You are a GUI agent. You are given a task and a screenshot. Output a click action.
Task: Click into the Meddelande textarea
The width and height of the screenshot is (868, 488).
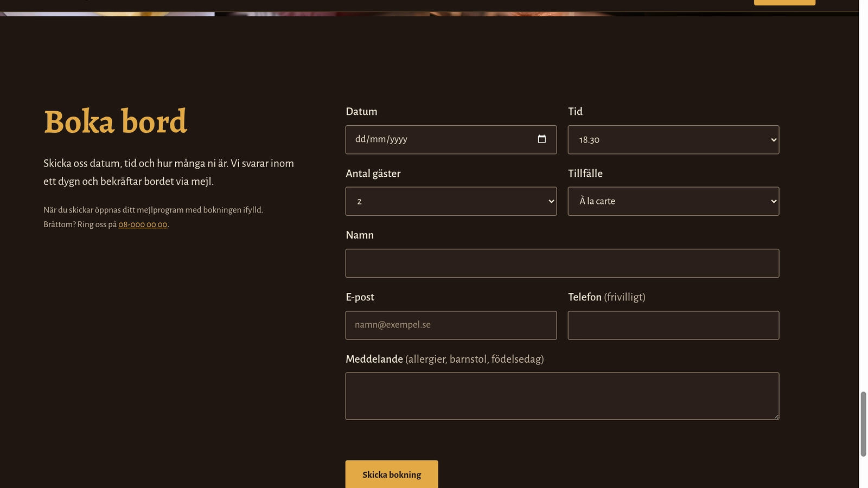tap(562, 396)
